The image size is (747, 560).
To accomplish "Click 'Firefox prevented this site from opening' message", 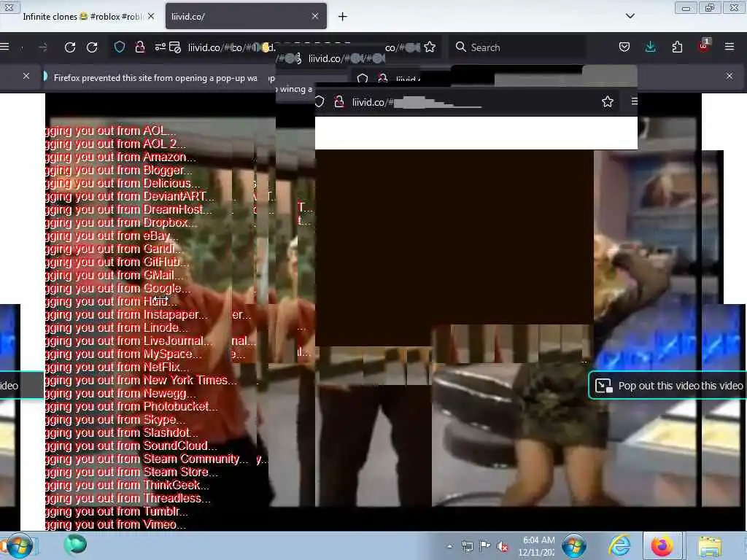I will click(x=155, y=77).
